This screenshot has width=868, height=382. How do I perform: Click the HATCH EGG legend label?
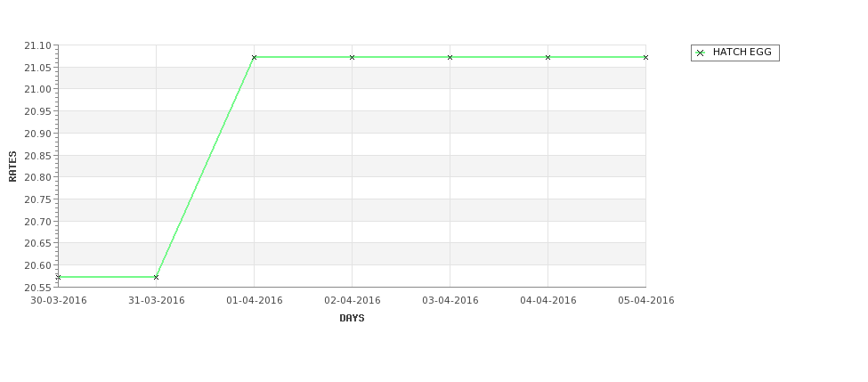[742, 52]
